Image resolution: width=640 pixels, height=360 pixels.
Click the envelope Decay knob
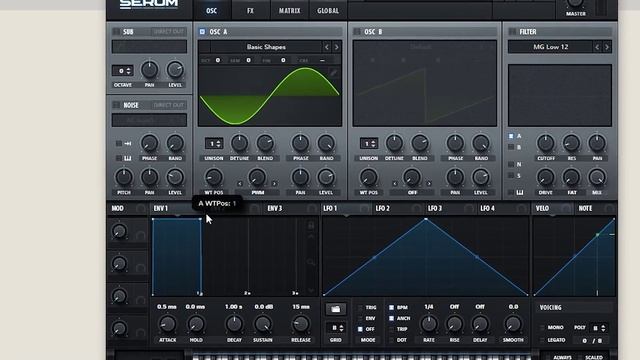(234, 324)
